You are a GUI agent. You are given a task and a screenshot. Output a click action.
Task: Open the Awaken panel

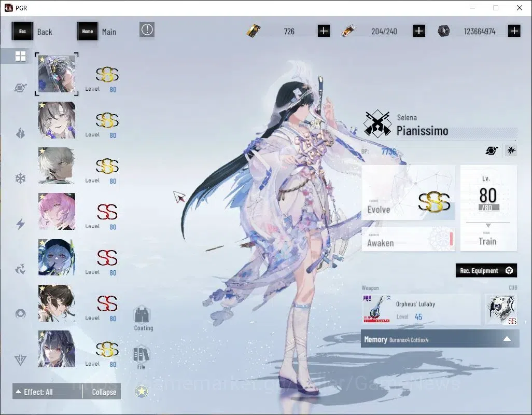point(408,239)
